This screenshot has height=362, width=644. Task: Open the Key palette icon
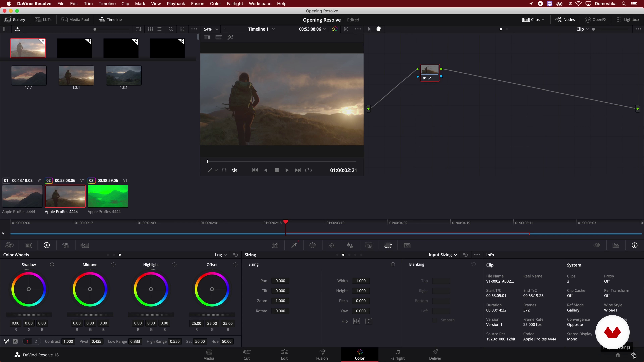click(369, 245)
